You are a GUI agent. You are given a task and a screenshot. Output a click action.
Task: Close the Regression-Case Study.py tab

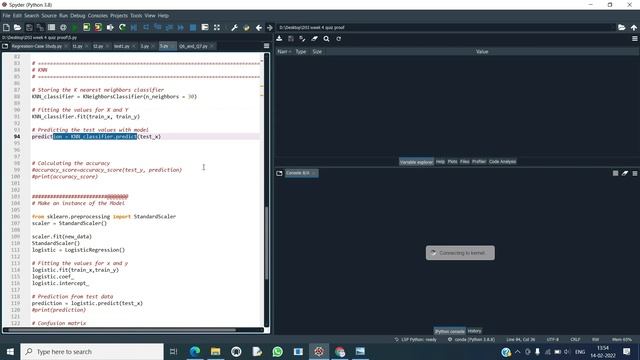click(66, 46)
